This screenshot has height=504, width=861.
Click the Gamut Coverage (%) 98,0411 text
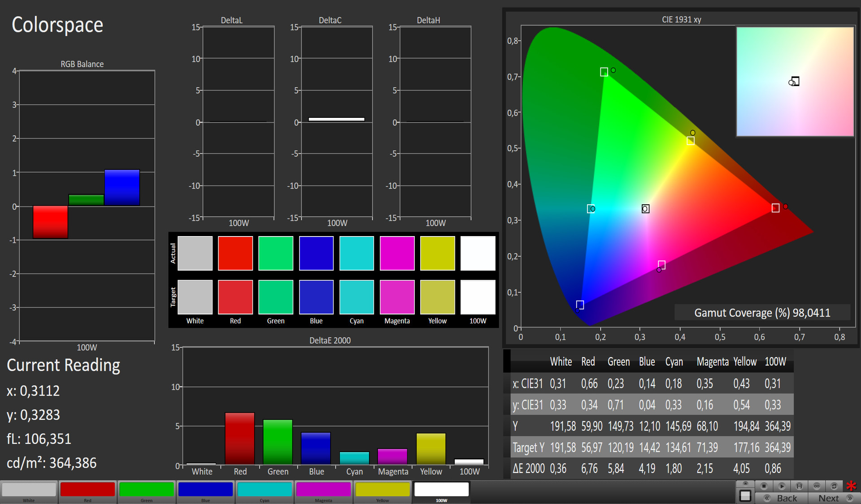pos(762,313)
